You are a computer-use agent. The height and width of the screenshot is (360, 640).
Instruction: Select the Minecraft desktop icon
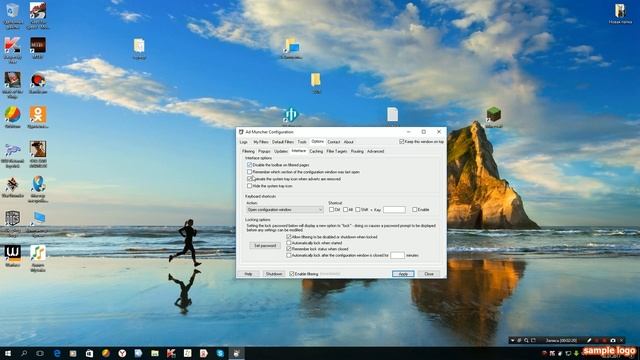click(493, 118)
